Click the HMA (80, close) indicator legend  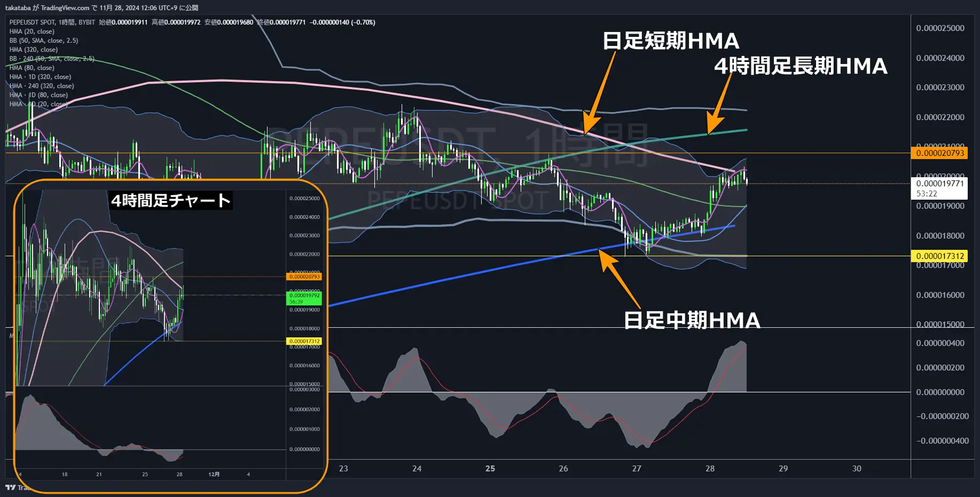pos(32,68)
